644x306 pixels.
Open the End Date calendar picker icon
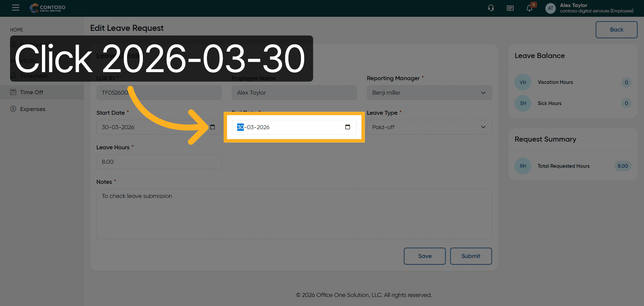pos(347,127)
